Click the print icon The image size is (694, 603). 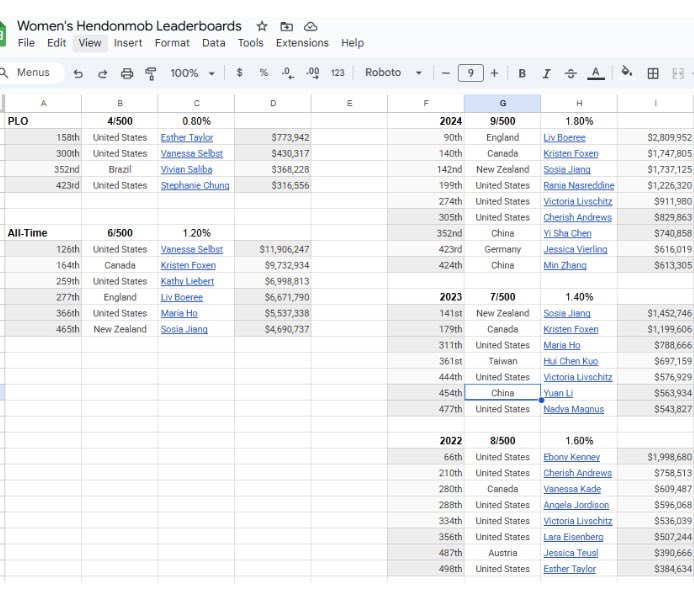pos(127,73)
